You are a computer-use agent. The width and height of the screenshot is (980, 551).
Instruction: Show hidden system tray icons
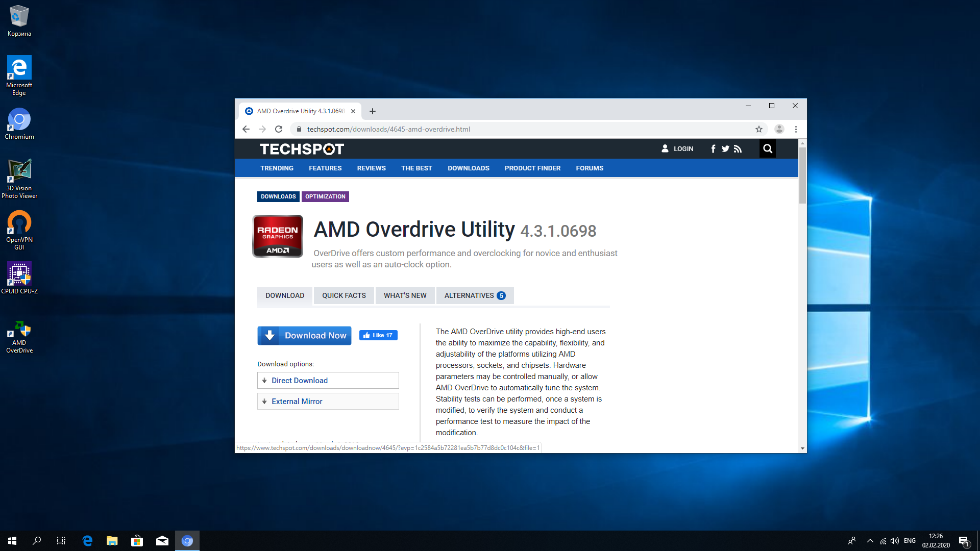coord(870,541)
